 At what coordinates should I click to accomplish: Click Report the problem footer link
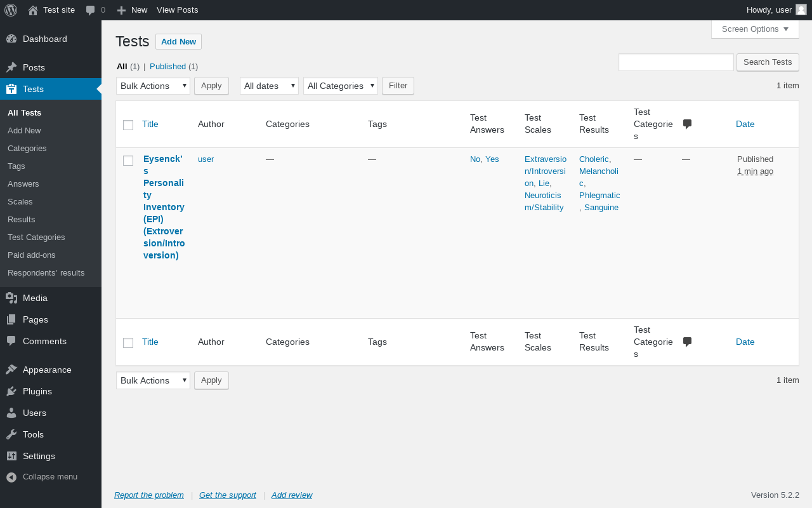(149, 495)
